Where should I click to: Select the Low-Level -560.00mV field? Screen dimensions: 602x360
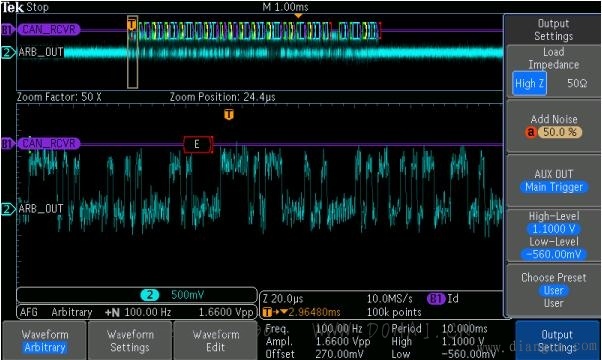(x=553, y=254)
